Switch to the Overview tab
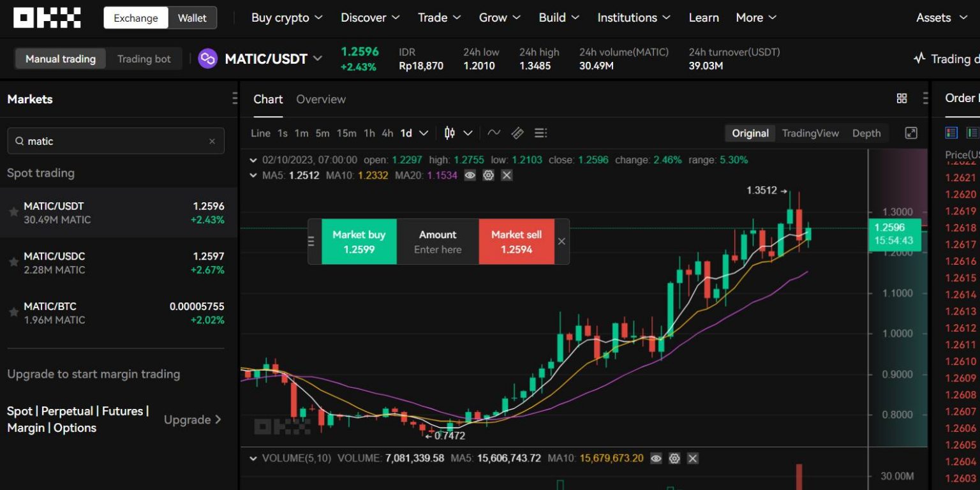Screen dimensions: 980x490 coord(321,99)
